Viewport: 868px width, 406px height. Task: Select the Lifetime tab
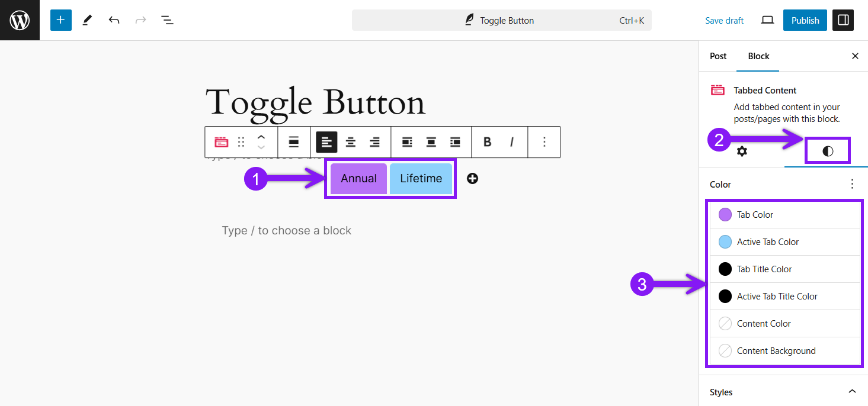(x=421, y=179)
